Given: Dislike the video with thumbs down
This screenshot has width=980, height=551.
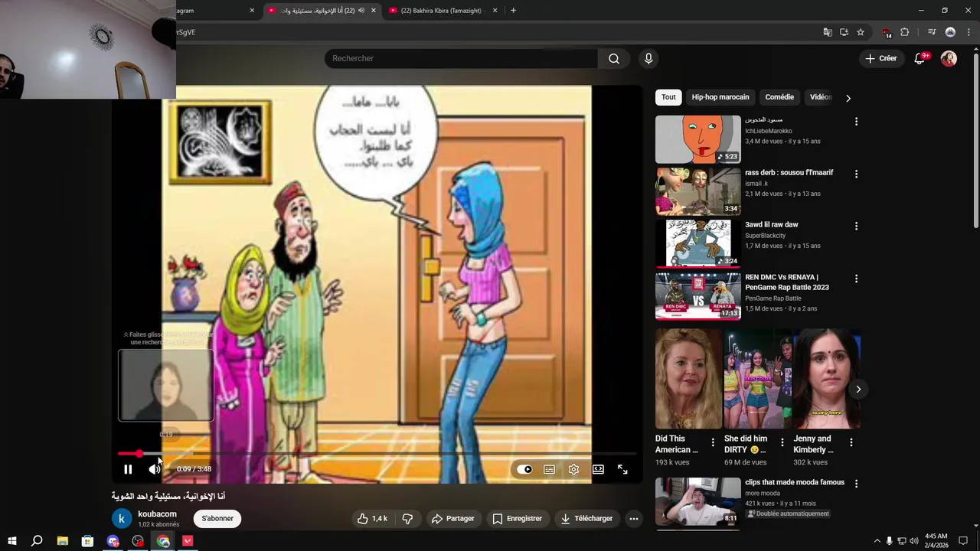Looking at the screenshot, I should (x=407, y=518).
